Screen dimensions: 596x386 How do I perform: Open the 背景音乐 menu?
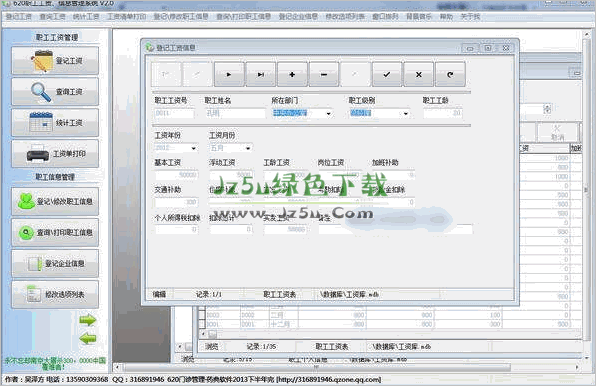pyautogui.click(x=419, y=17)
